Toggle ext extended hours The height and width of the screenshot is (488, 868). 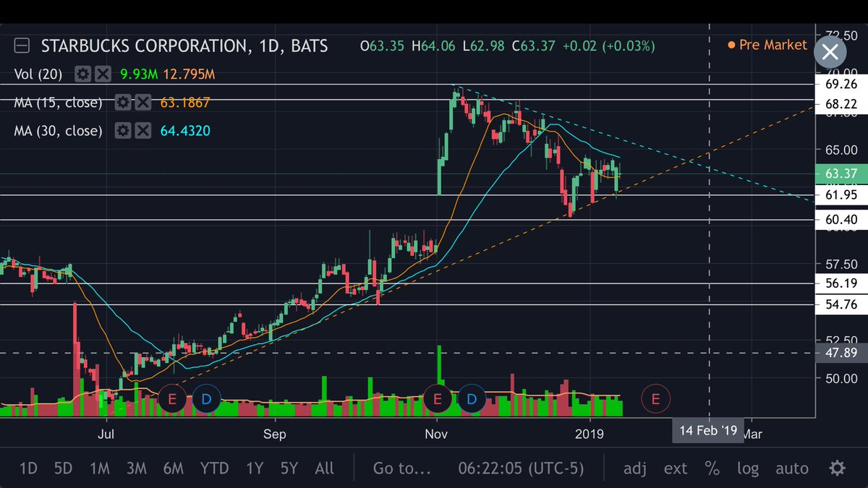[675, 468]
